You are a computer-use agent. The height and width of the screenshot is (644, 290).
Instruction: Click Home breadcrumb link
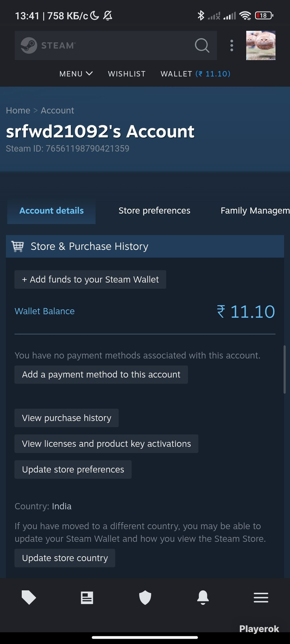pyautogui.click(x=18, y=110)
